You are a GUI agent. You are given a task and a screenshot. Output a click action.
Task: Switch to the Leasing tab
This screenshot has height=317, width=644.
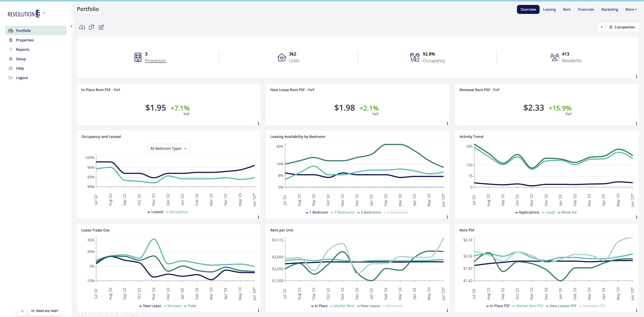549,9
